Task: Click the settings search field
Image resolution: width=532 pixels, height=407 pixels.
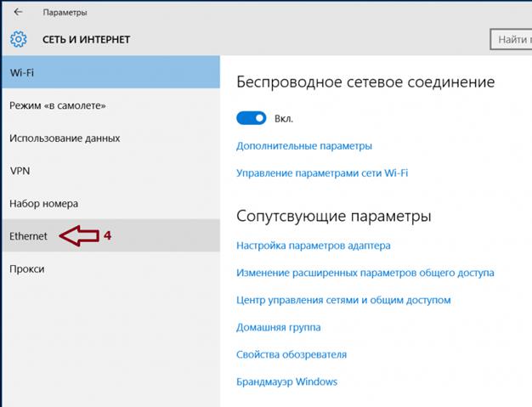Action: tap(511, 39)
